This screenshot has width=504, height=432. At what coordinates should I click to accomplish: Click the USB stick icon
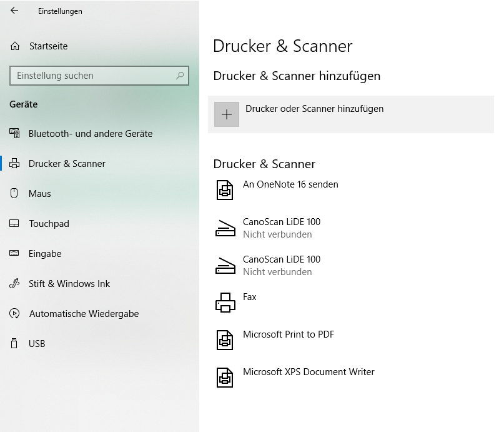point(14,343)
